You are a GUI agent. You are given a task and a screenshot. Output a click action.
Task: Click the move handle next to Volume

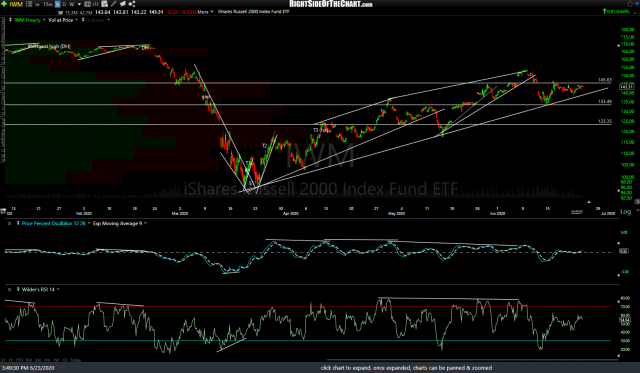[83, 20]
